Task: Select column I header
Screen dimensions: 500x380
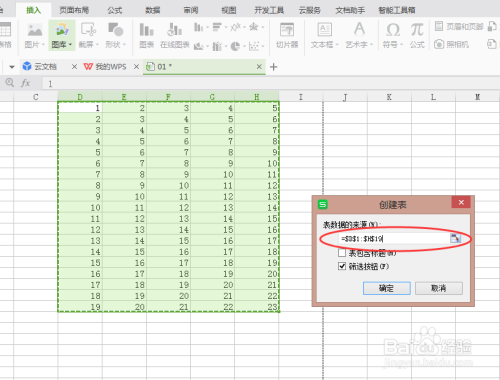Action: 301,97
